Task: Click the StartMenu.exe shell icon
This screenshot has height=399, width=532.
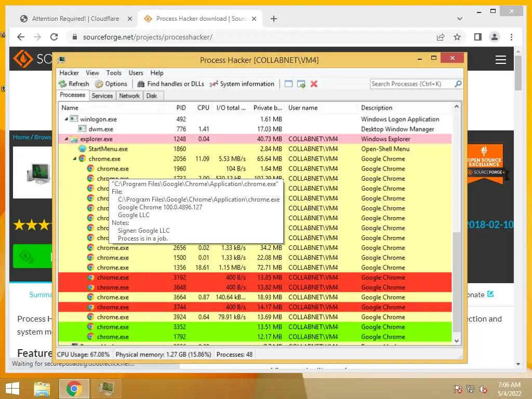Action: point(82,149)
